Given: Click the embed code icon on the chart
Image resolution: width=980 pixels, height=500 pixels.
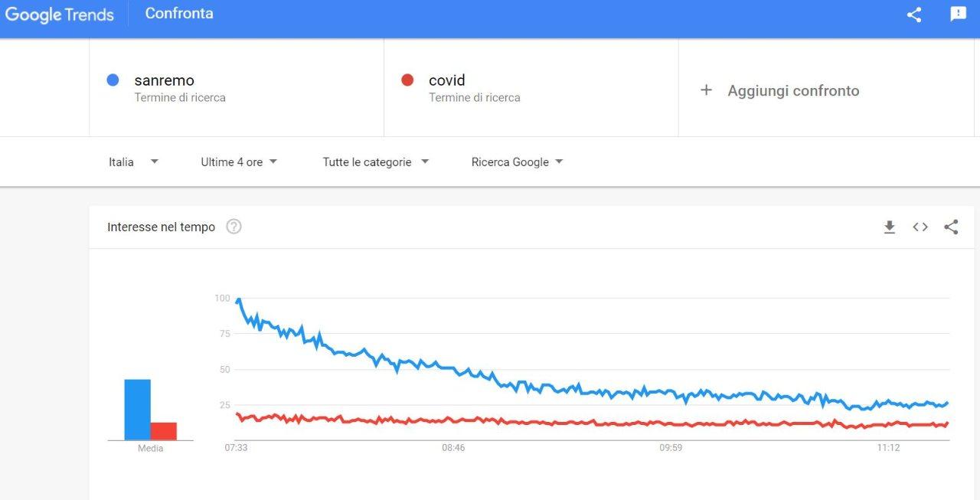Looking at the screenshot, I should click(920, 227).
